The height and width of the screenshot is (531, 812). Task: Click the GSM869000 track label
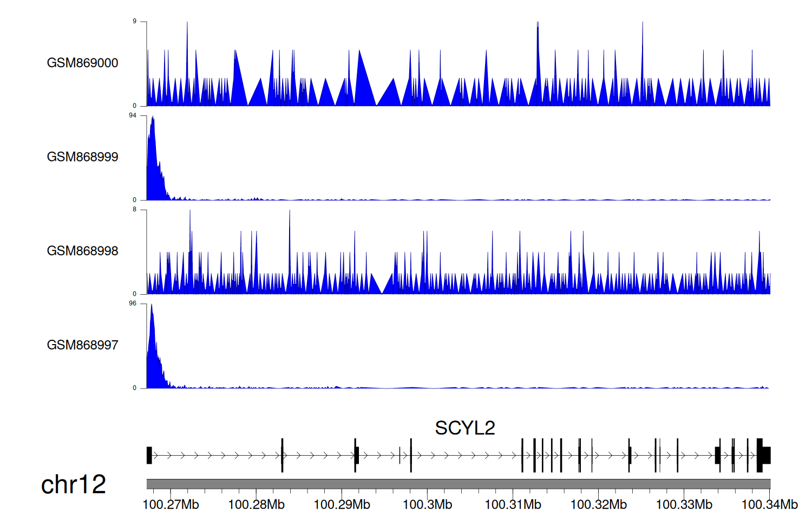point(82,63)
